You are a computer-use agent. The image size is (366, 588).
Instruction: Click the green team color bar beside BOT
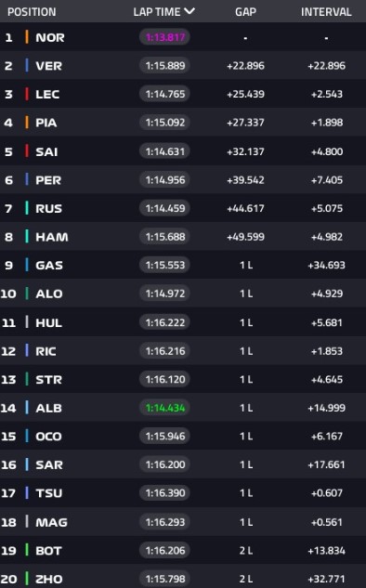(27, 550)
